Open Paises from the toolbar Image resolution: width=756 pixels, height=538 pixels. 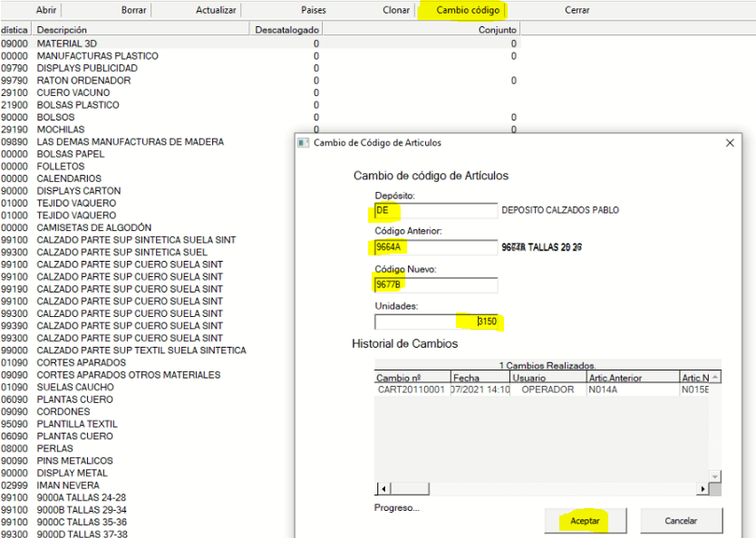[x=313, y=10]
